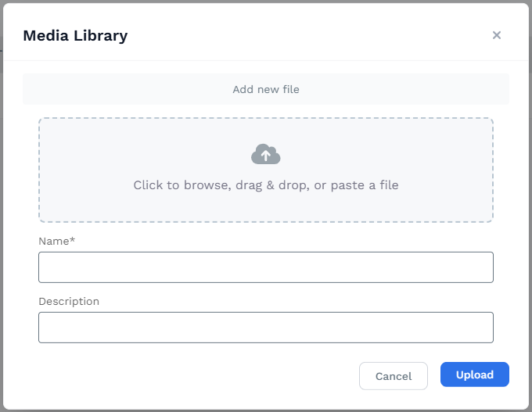Select the Add new file tab
Screen dimensions: 532x412
tap(266, 89)
